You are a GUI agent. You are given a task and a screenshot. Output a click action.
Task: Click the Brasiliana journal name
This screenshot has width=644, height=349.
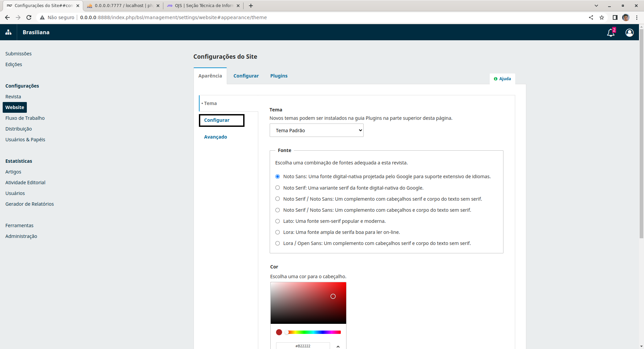click(36, 32)
